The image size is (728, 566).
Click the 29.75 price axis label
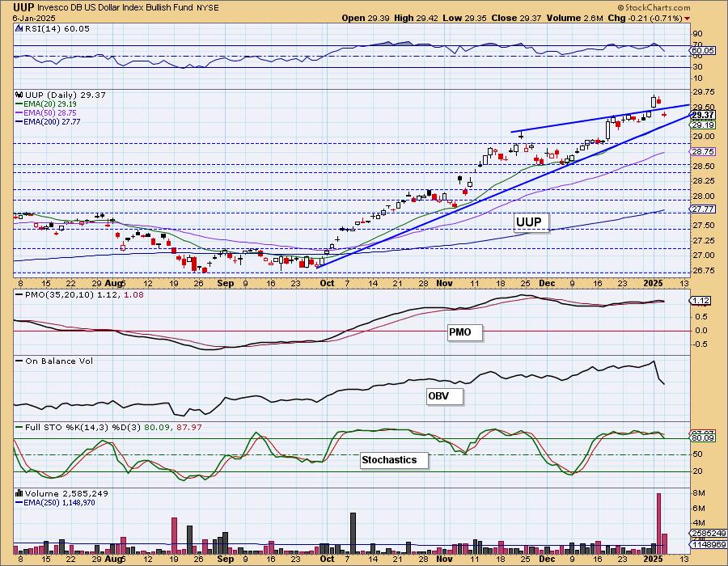(703, 92)
